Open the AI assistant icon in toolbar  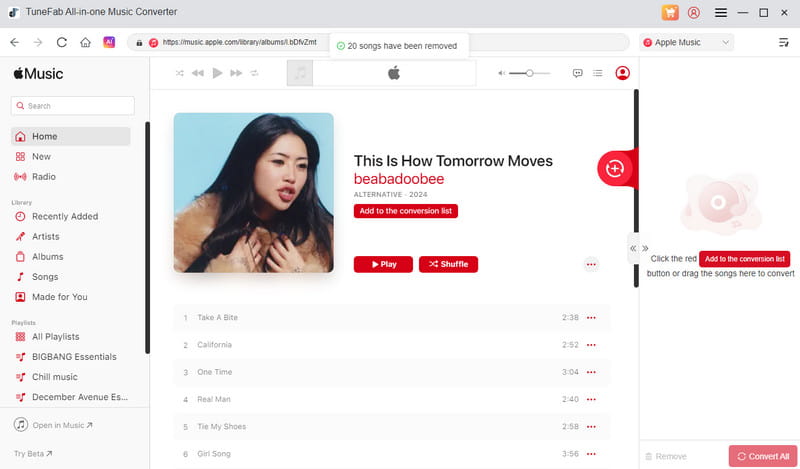(x=109, y=42)
